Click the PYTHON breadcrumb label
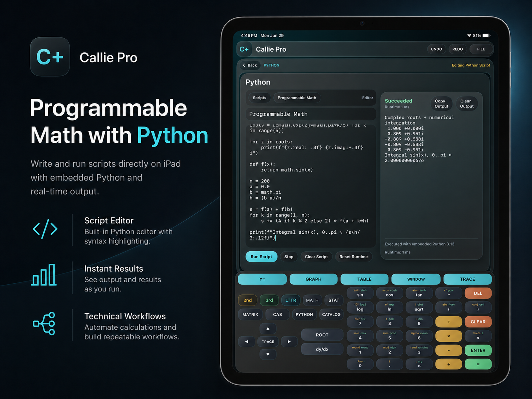Image resolution: width=532 pixels, height=399 pixels. tap(271, 65)
